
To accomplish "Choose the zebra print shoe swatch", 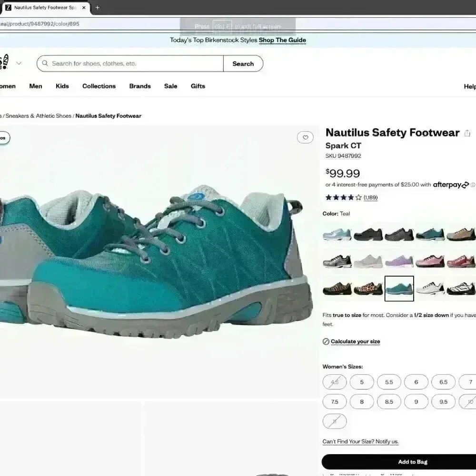I will click(337, 288).
